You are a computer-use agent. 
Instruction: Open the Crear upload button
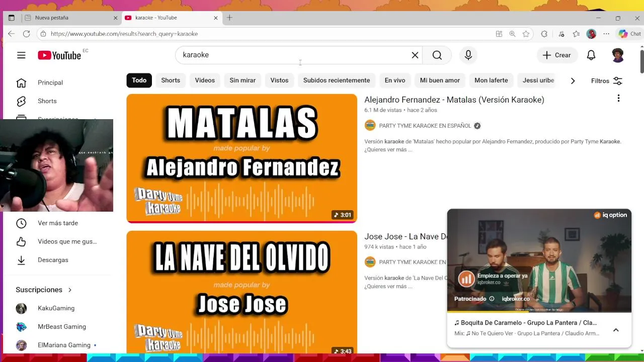(557, 55)
